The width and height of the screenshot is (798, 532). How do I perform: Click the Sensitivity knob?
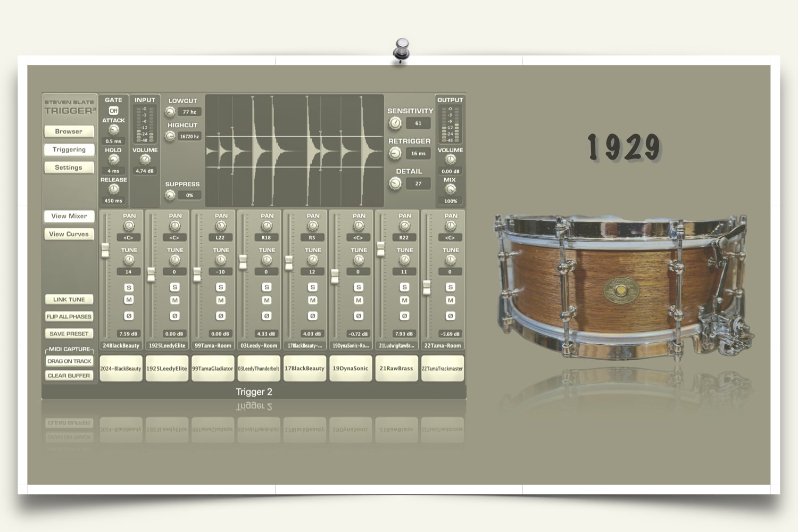395,123
